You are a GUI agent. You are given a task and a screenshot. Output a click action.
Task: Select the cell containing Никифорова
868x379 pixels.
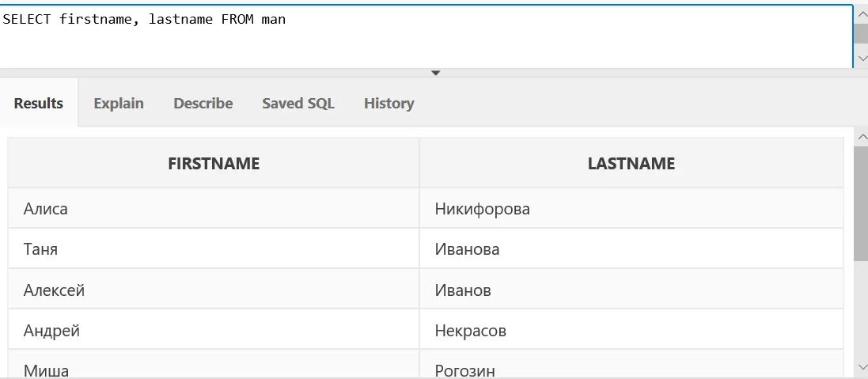pos(631,209)
